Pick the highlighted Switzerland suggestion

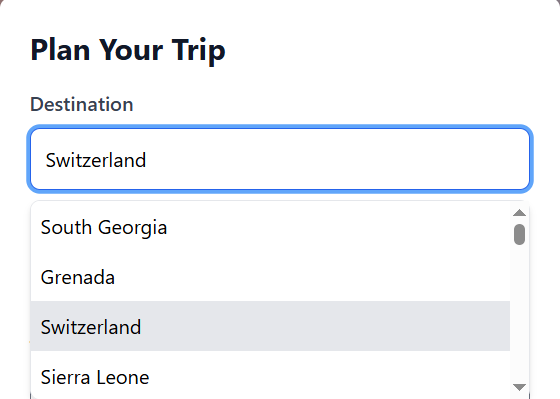270,326
